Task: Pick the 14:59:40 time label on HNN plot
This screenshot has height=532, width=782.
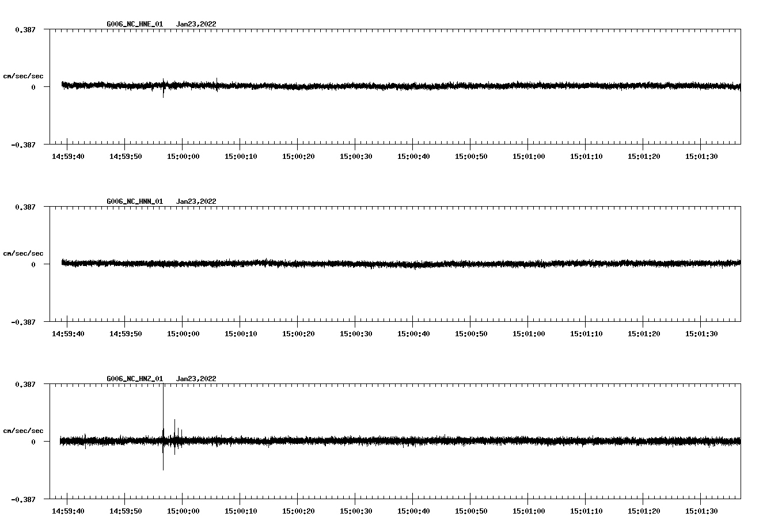Action: [x=67, y=334]
